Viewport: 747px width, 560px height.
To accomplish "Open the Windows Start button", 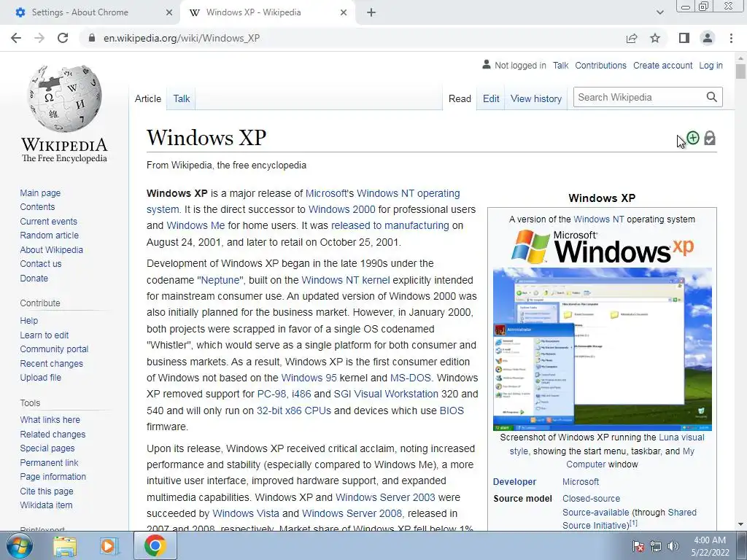I will tap(20, 545).
